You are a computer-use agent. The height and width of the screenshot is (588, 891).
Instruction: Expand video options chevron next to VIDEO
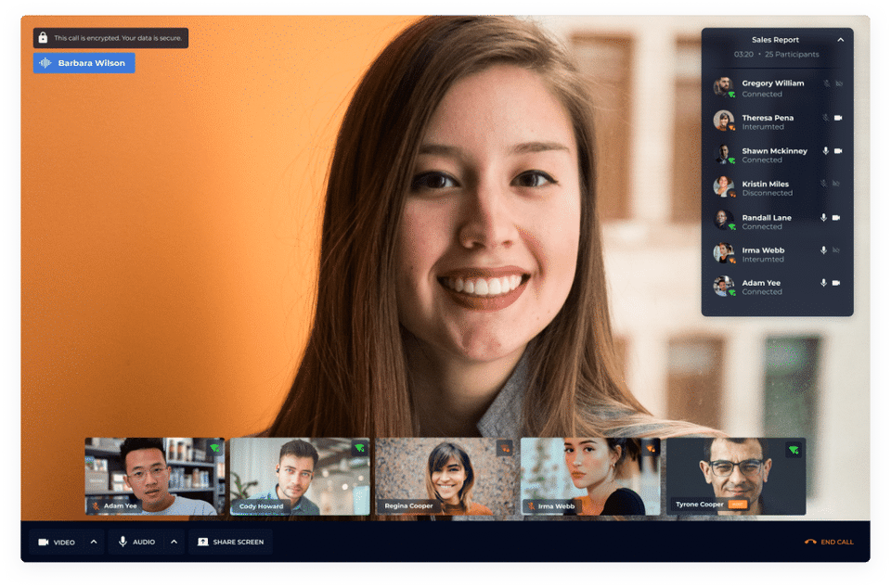[x=94, y=542]
